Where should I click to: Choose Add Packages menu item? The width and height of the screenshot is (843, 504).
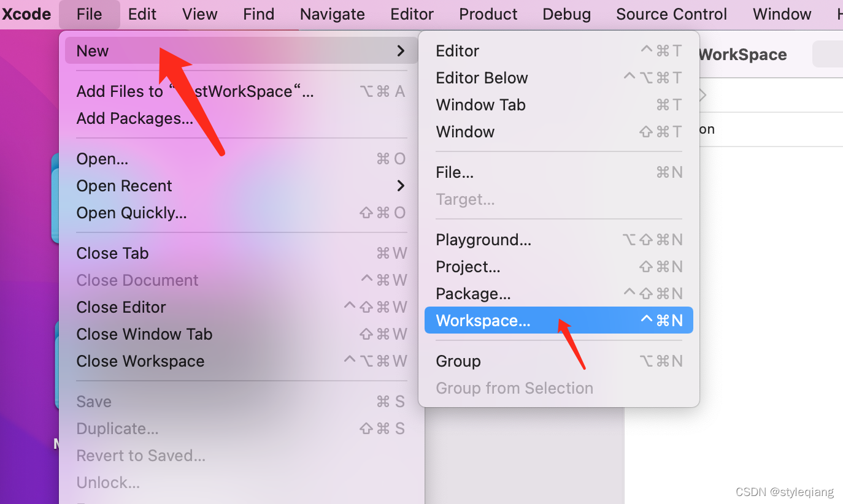[x=241, y=118]
